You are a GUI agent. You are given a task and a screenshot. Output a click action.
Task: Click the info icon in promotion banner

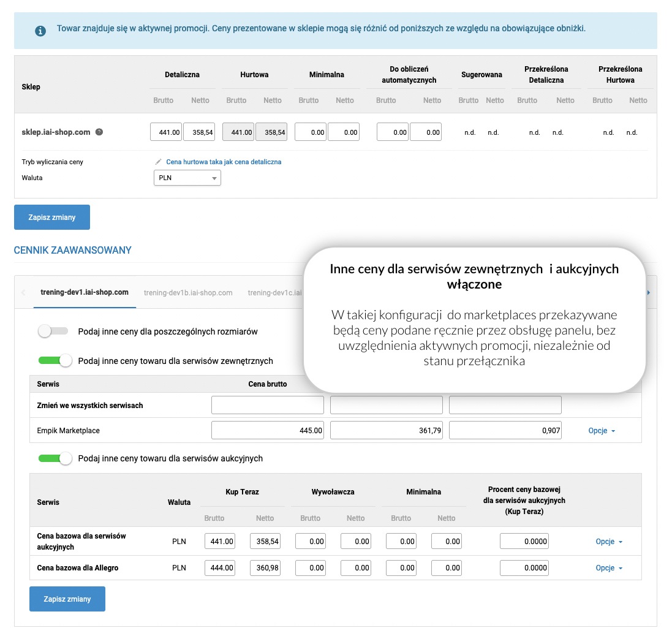pos(40,31)
